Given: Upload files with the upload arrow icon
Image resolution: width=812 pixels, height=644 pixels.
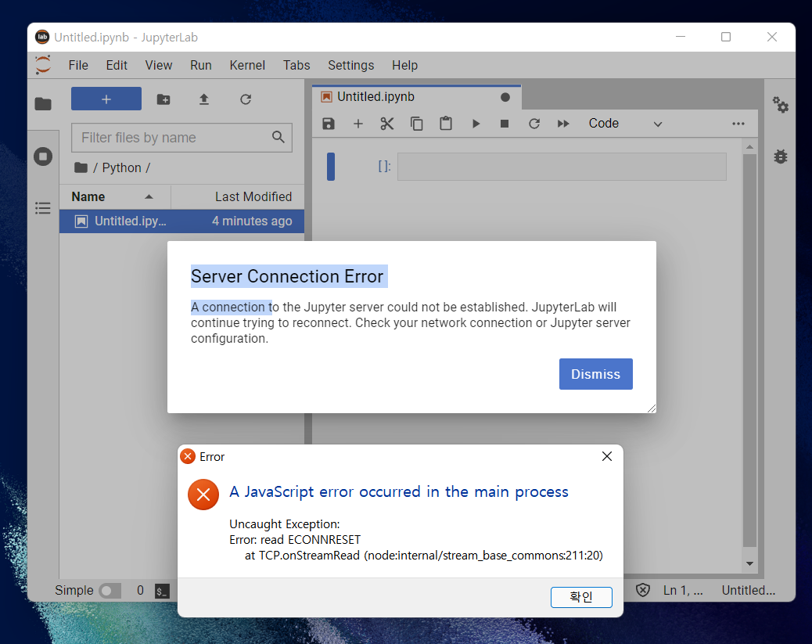Looking at the screenshot, I should (x=204, y=99).
